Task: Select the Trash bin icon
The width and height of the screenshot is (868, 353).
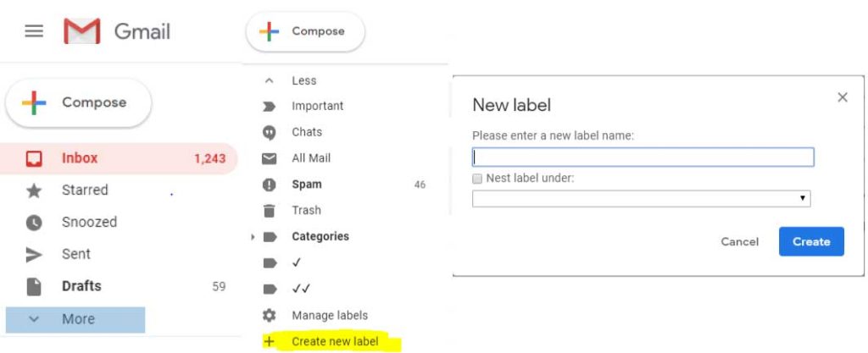Action: [x=270, y=211]
